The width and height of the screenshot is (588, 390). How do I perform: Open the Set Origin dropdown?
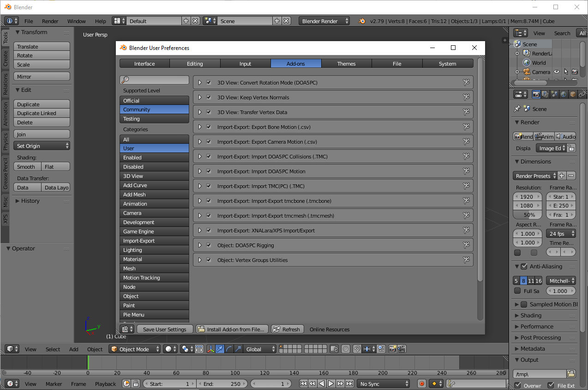(42, 146)
